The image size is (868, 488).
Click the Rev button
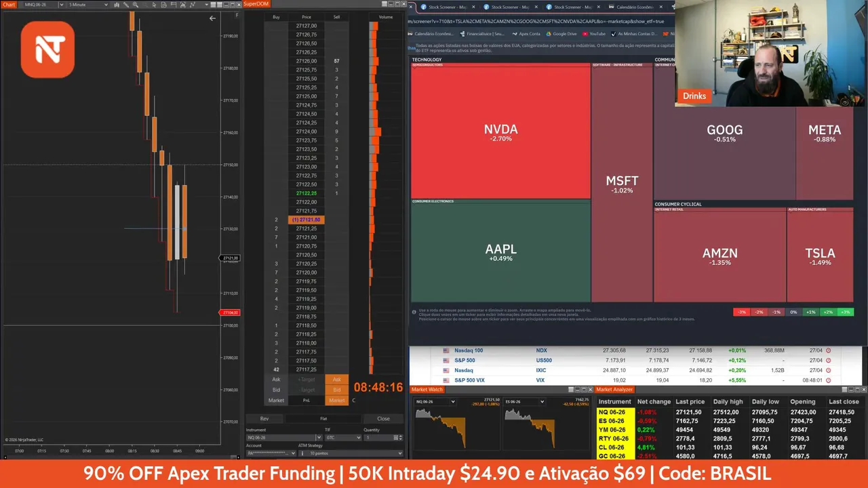tap(264, 418)
